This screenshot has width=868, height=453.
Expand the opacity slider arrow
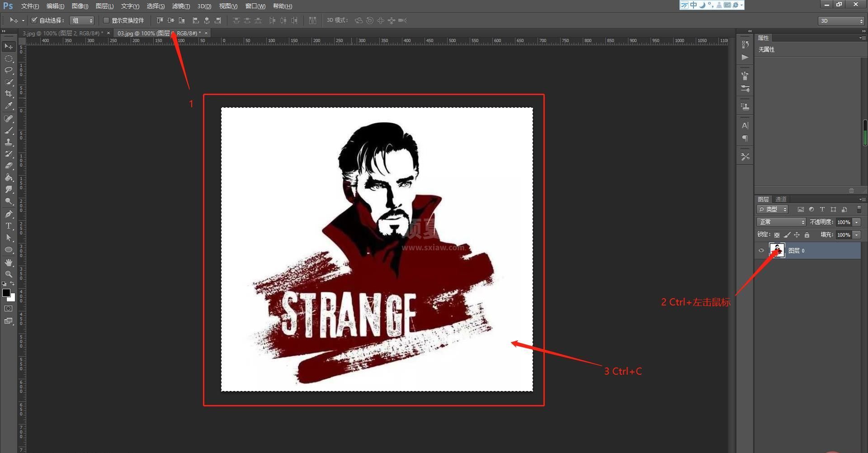pos(857,222)
